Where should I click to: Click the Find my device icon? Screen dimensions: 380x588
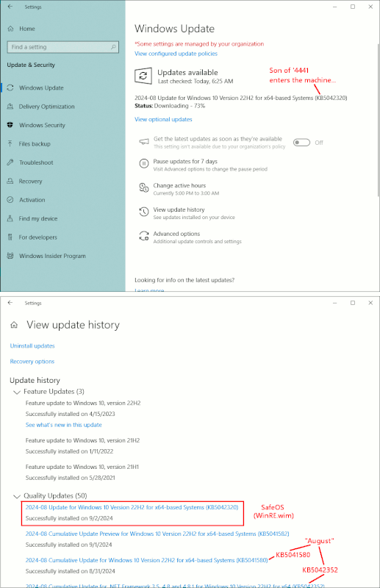tap(10, 218)
